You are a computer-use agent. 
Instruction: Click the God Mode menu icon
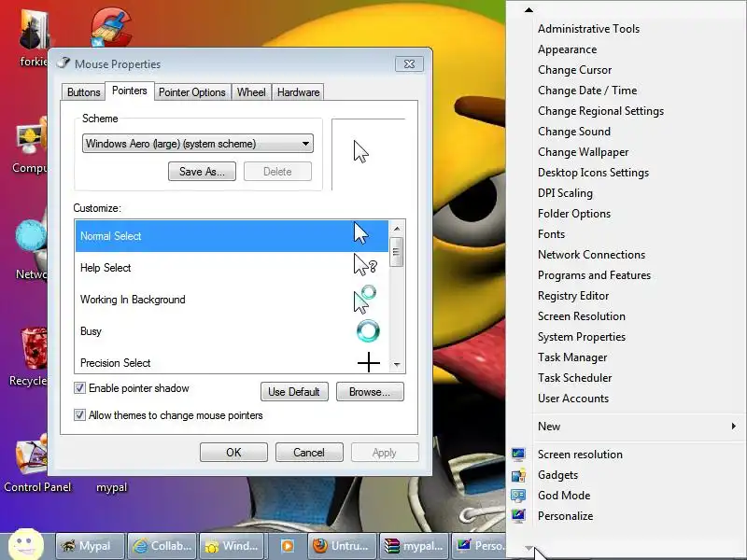pyautogui.click(x=518, y=496)
